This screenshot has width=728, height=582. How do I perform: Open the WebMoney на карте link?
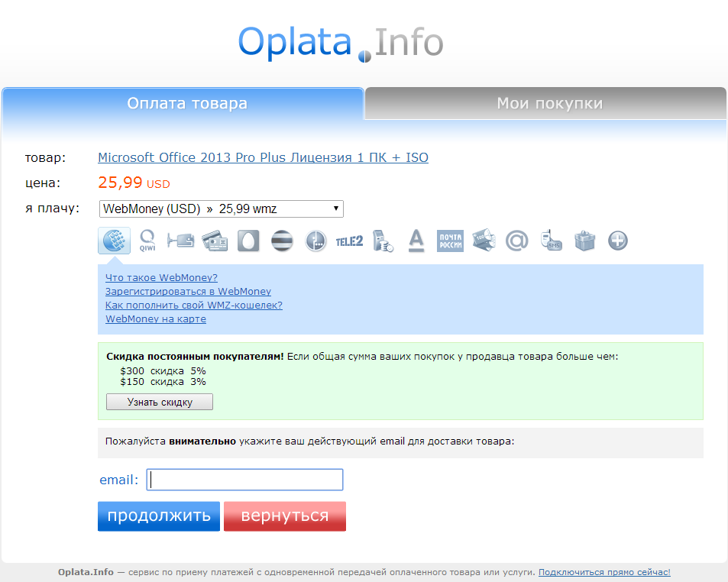tap(156, 318)
